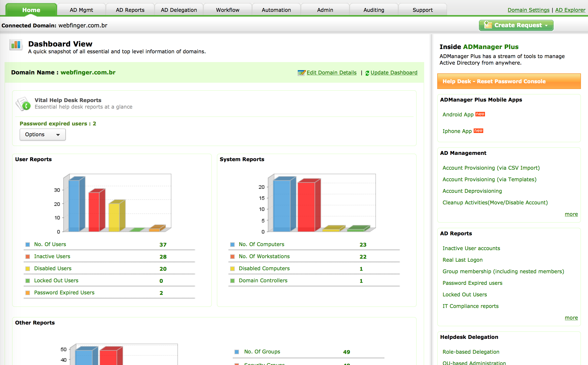Open the Domain Settings link
The height and width of the screenshot is (365, 588).
528,10
